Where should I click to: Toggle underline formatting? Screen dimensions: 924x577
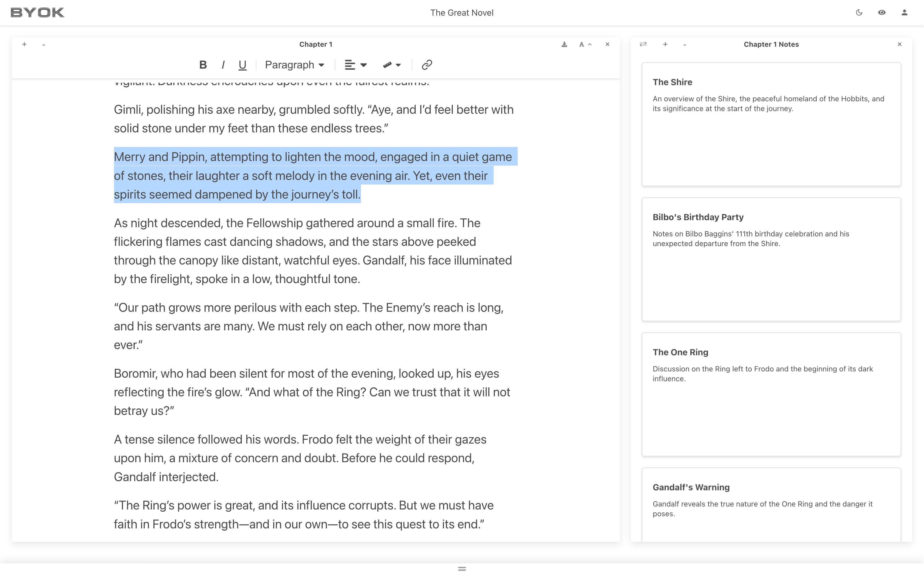click(242, 65)
